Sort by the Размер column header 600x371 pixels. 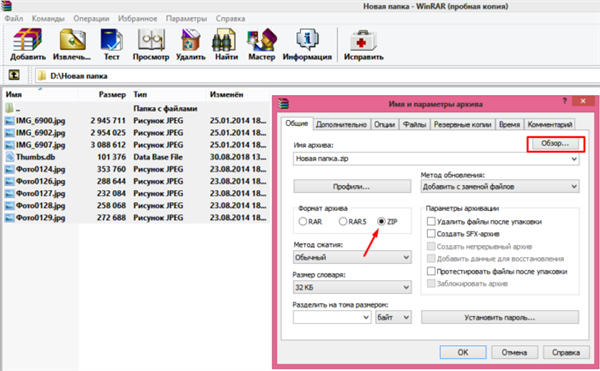pos(104,94)
